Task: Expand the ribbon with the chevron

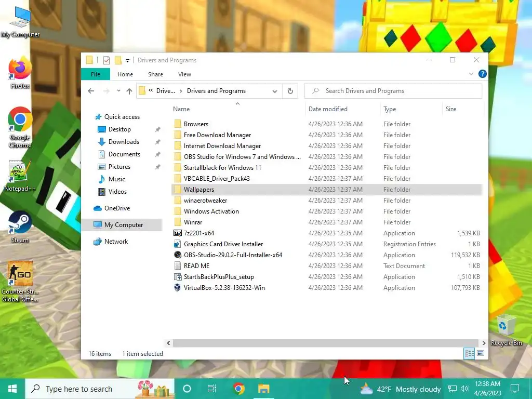Action: 471,74
